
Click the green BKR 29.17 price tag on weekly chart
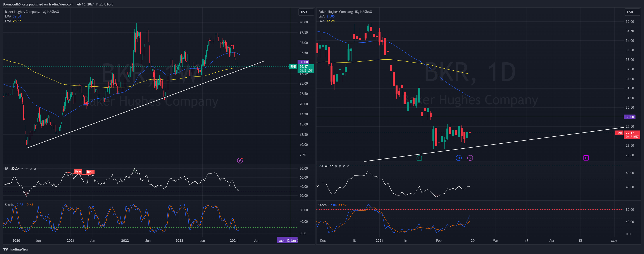coord(301,68)
